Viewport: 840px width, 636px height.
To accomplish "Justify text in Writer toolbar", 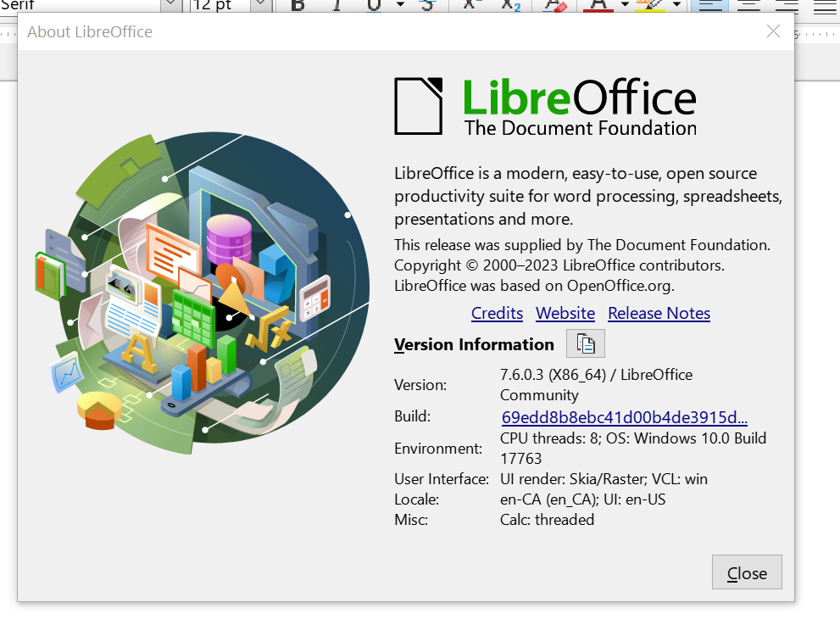I will coord(826,5).
